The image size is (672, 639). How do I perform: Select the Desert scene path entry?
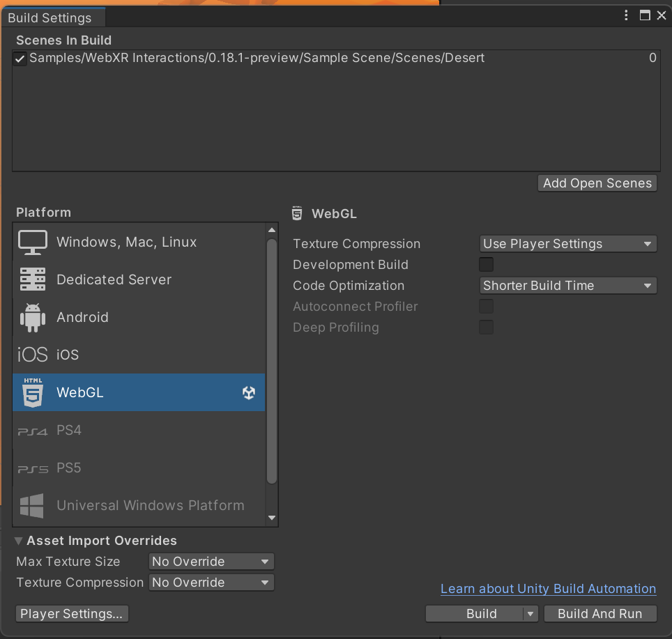click(257, 58)
